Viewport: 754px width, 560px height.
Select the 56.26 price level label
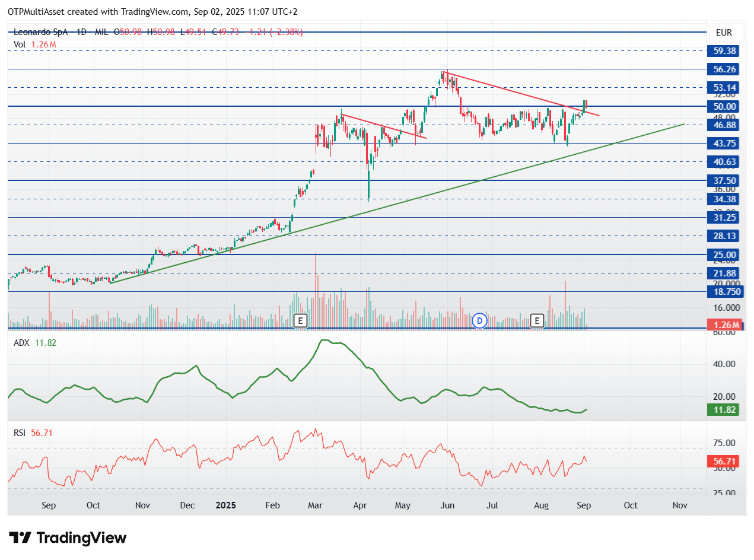point(724,69)
